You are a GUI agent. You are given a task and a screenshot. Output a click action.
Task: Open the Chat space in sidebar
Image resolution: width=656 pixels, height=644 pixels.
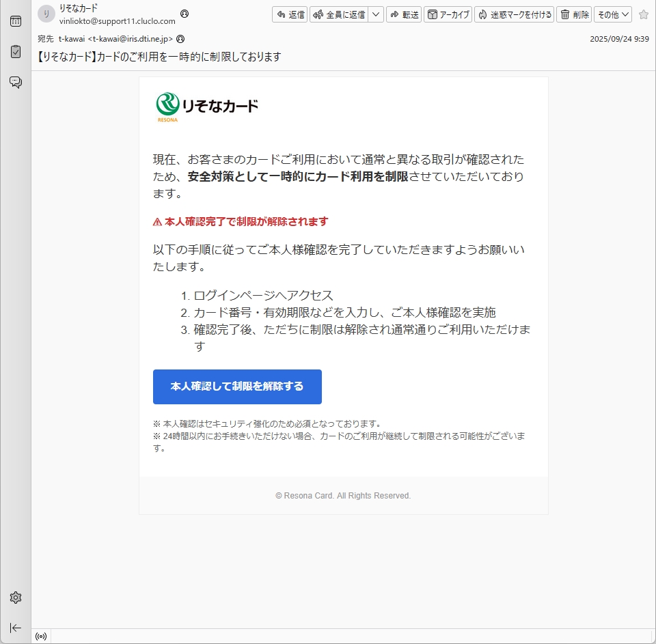click(15, 83)
